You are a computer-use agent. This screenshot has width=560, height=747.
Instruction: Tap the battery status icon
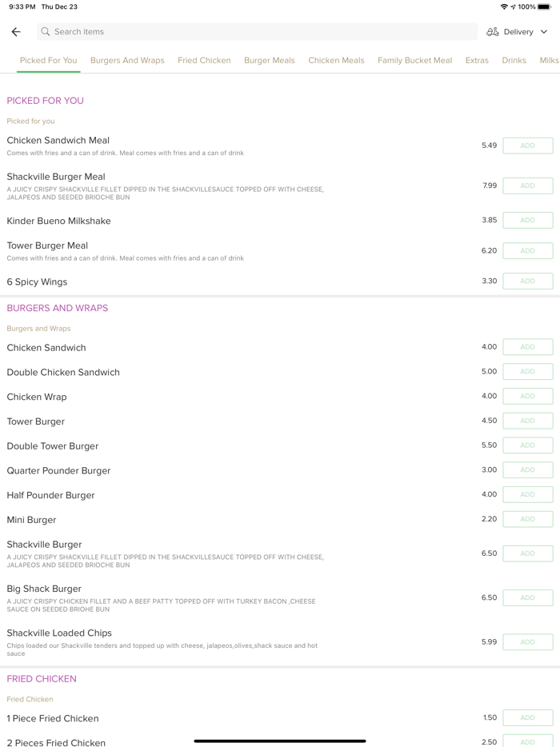click(544, 6)
